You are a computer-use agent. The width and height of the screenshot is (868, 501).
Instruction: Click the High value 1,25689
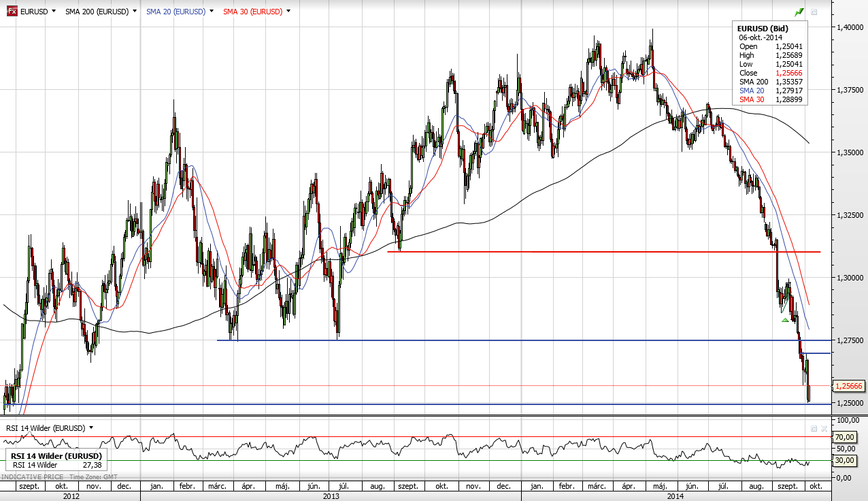tap(788, 55)
